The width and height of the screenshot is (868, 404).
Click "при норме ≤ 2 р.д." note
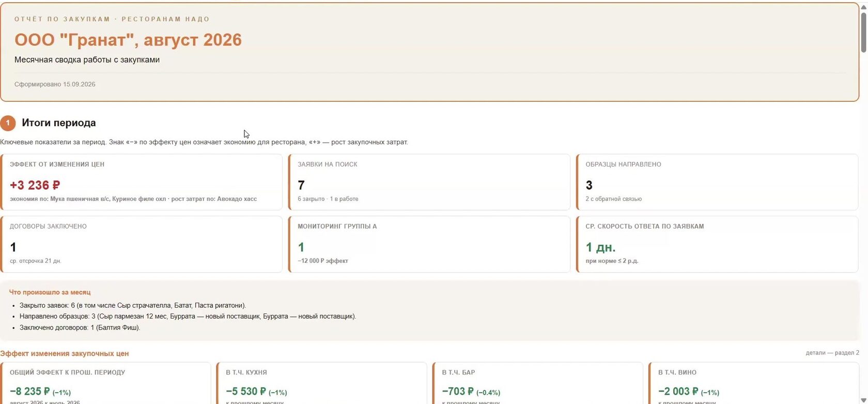tap(612, 261)
